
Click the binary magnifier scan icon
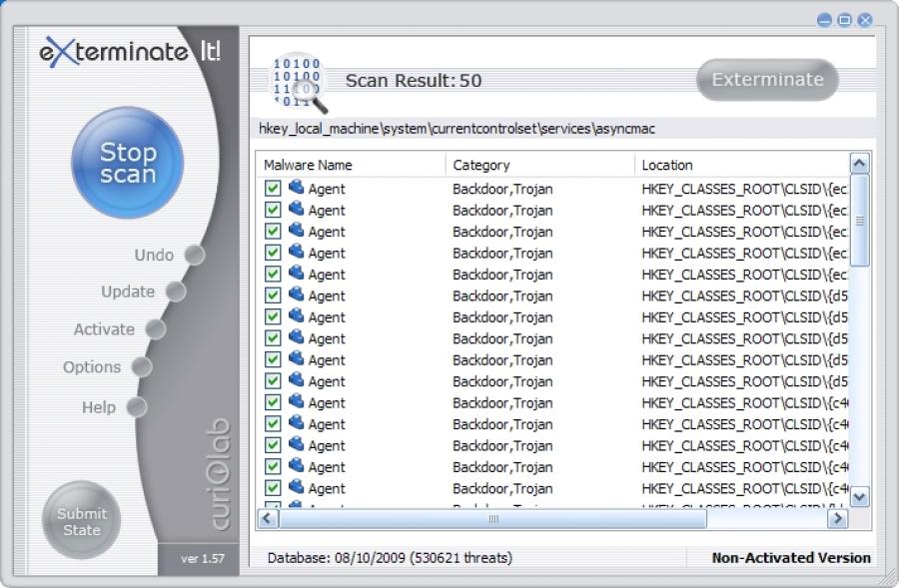coord(298,84)
